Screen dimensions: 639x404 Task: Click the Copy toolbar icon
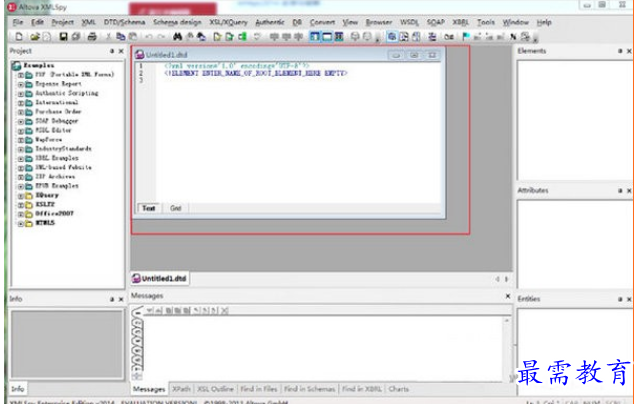point(121,37)
